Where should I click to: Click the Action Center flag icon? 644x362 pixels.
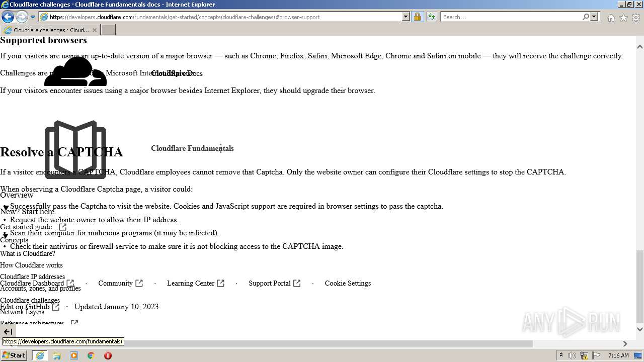pyautogui.click(x=596, y=355)
